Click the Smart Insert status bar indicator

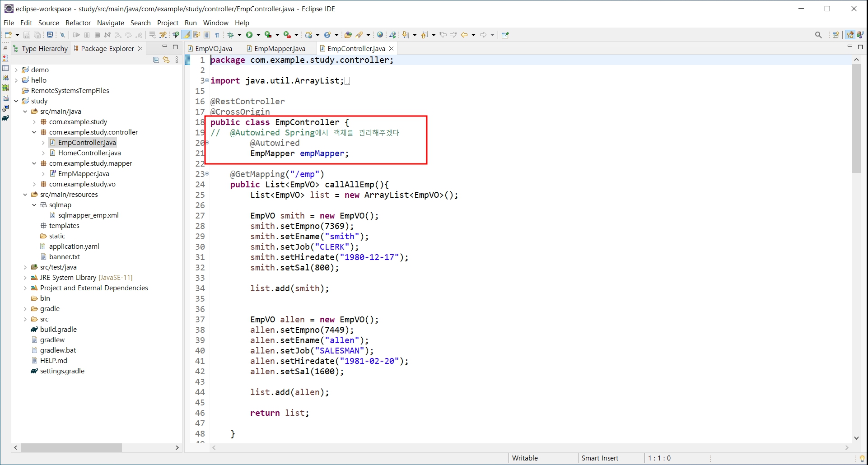point(599,458)
